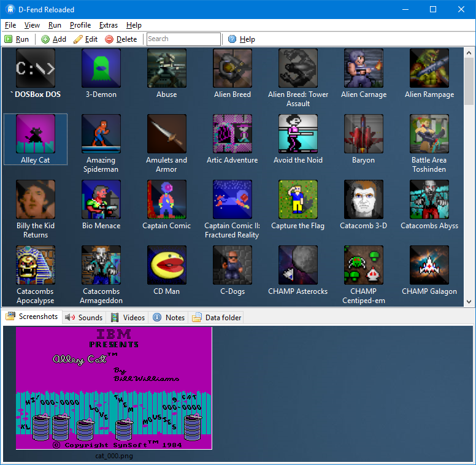Viewport: 476px width, 465px height.
Task: Open the Profile menu
Action: (x=80, y=25)
